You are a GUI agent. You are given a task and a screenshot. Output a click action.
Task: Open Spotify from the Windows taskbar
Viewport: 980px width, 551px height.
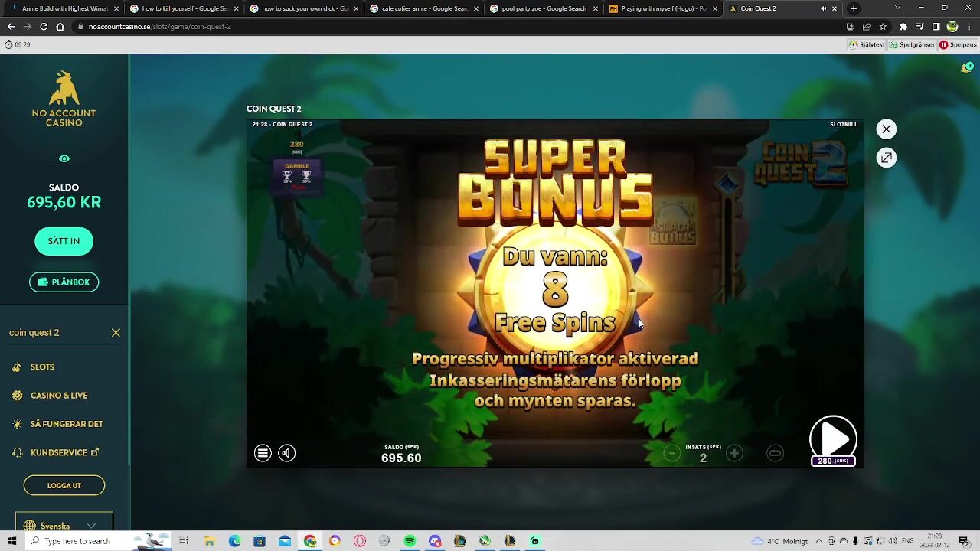[x=410, y=541]
